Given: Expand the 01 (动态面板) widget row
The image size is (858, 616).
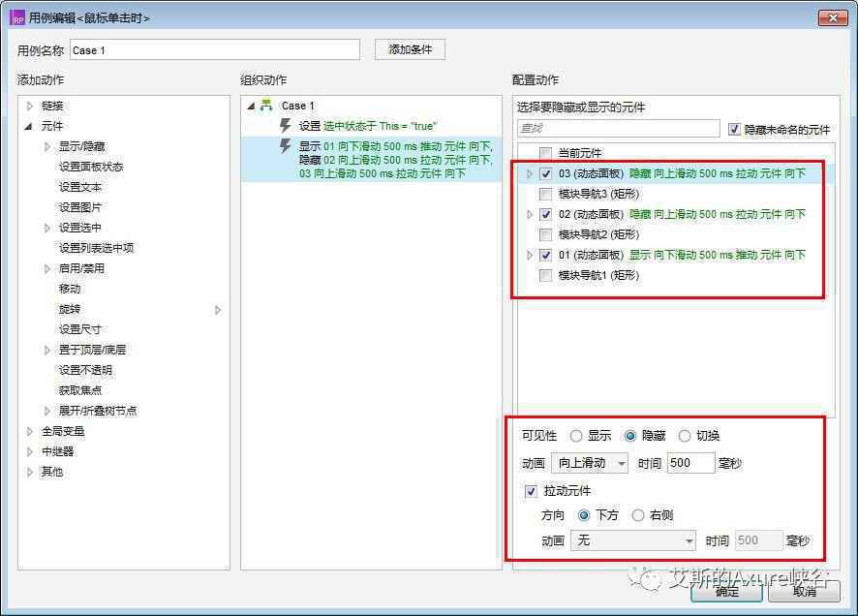Looking at the screenshot, I should pyautogui.click(x=529, y=255).
